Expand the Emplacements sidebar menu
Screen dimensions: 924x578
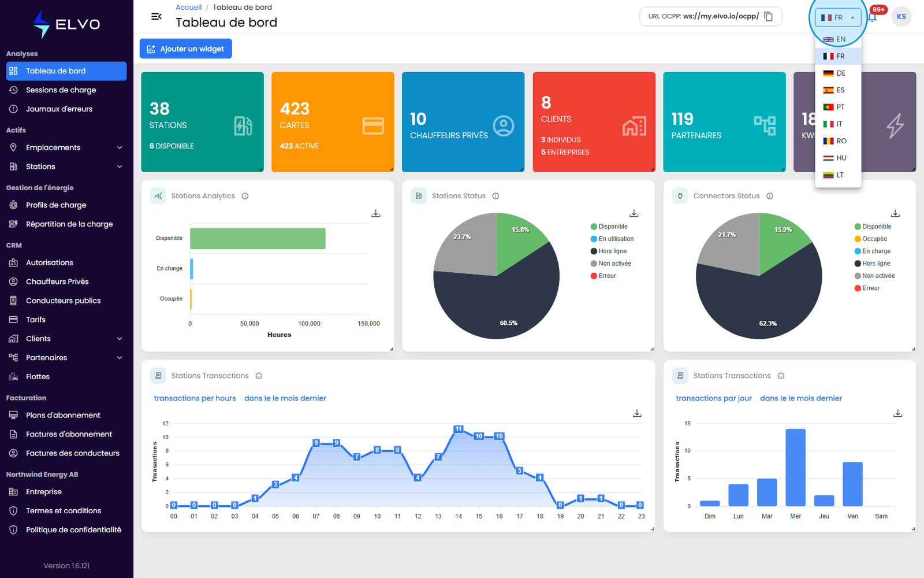tap(66, 147)
